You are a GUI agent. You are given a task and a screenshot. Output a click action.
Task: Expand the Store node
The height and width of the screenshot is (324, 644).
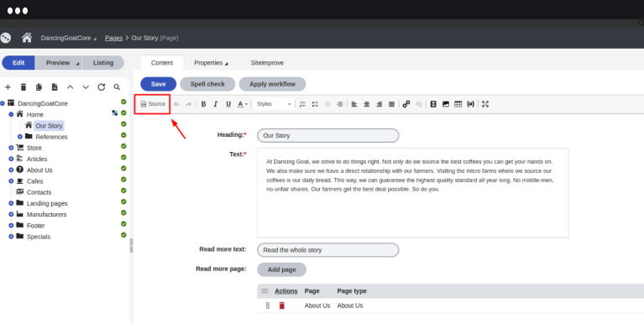pos(11,148)
